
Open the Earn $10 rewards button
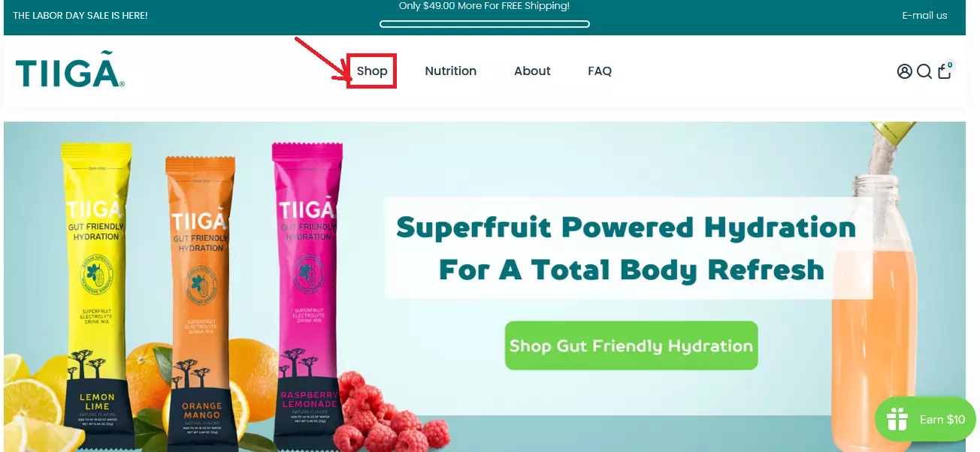point(925,419)
